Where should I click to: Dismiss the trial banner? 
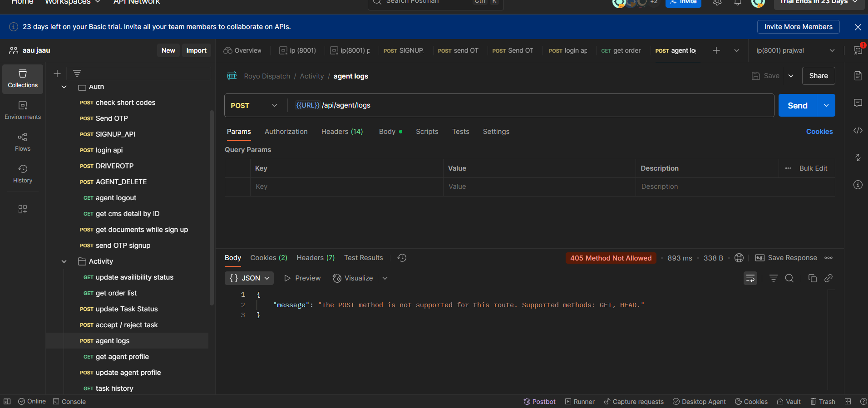(x=858, y=27)
